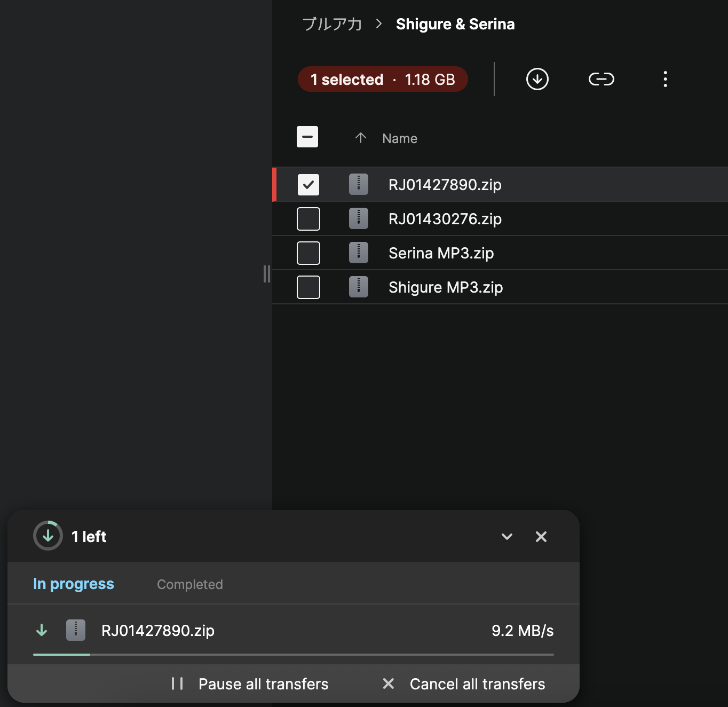Screen dimensions: 728x707
Task: Toggle the select-all checkbox in header
Action: pos(307,137)
